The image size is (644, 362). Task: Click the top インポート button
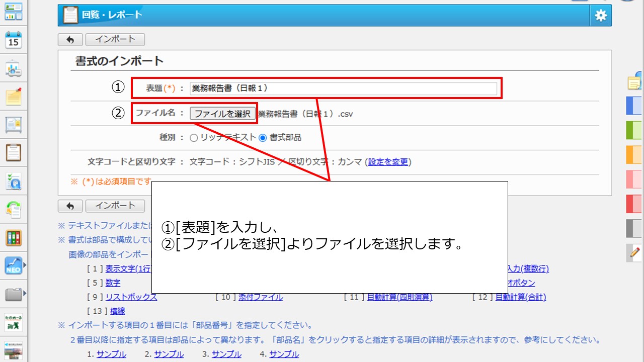pos(115,39)
